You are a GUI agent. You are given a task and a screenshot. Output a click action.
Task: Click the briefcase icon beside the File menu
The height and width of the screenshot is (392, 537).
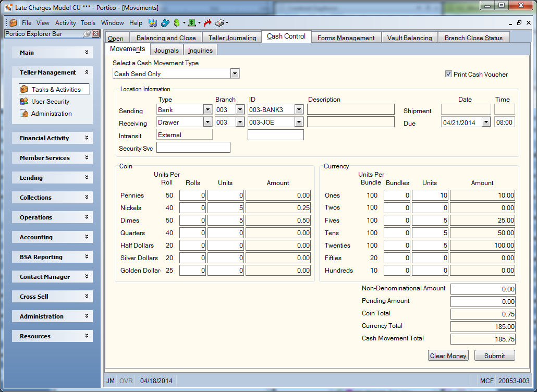(13, 23)
